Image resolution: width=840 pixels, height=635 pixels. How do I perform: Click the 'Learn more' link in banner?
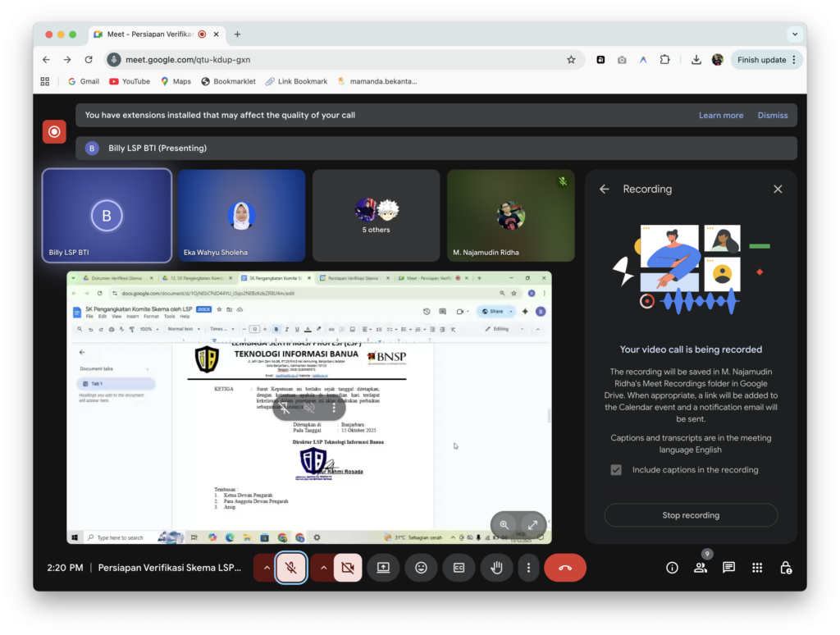point(720,116)
